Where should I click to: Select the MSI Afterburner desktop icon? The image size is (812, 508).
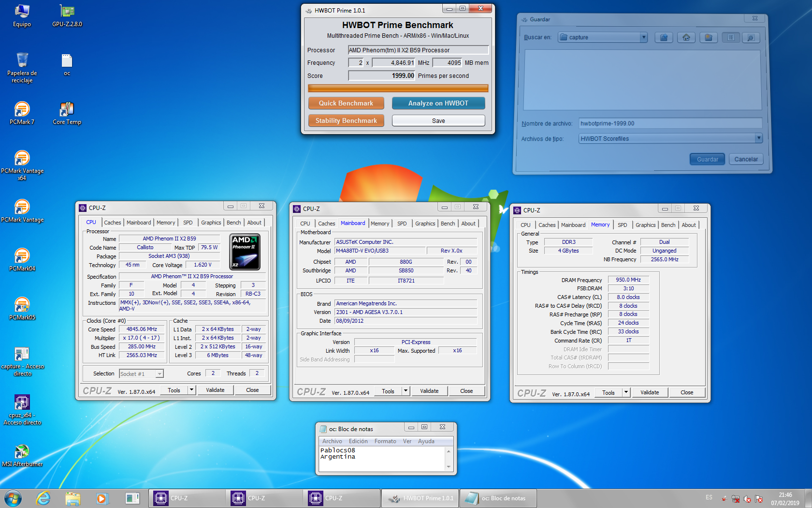coord(22,456)
